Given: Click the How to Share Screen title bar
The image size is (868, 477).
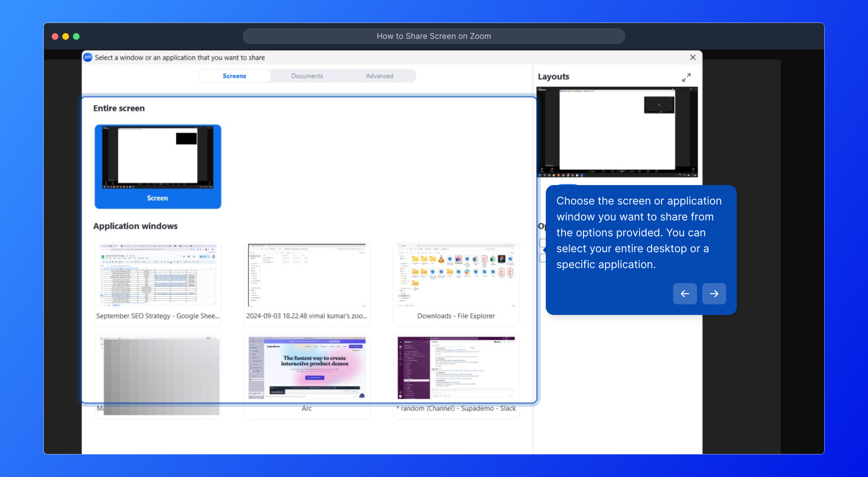Looking at the screenshot, I should [434, 36].
